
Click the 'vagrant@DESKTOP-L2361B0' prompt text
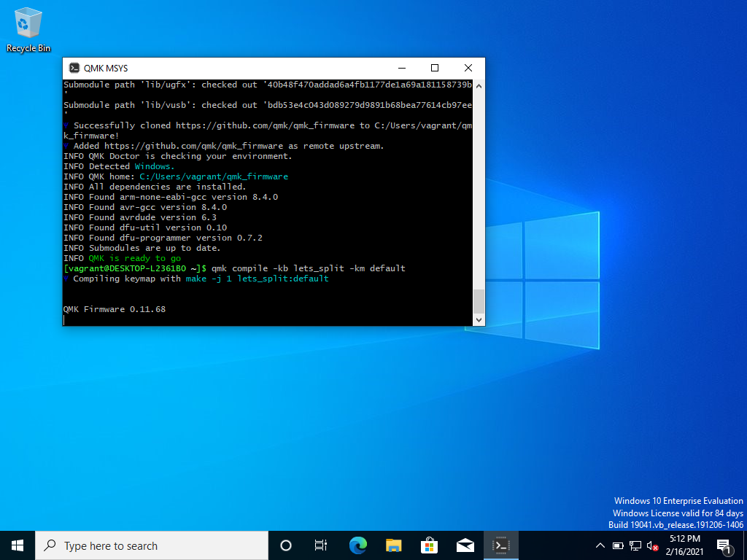(126, 268)
